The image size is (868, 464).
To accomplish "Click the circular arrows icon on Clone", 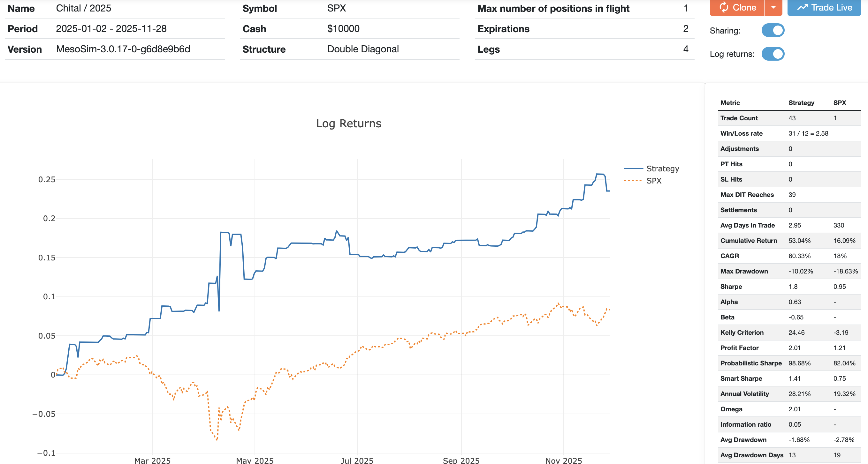I will click(724, 7).
